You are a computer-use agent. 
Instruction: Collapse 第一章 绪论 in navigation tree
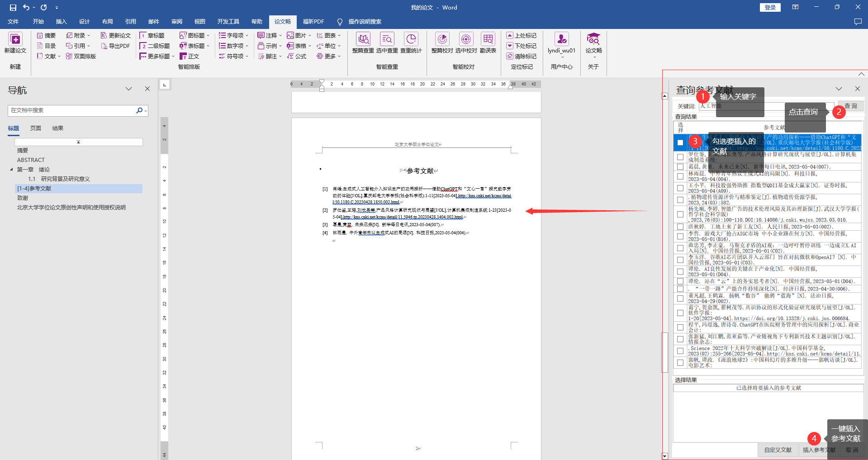pyautogui.click(x=11, y=170)
